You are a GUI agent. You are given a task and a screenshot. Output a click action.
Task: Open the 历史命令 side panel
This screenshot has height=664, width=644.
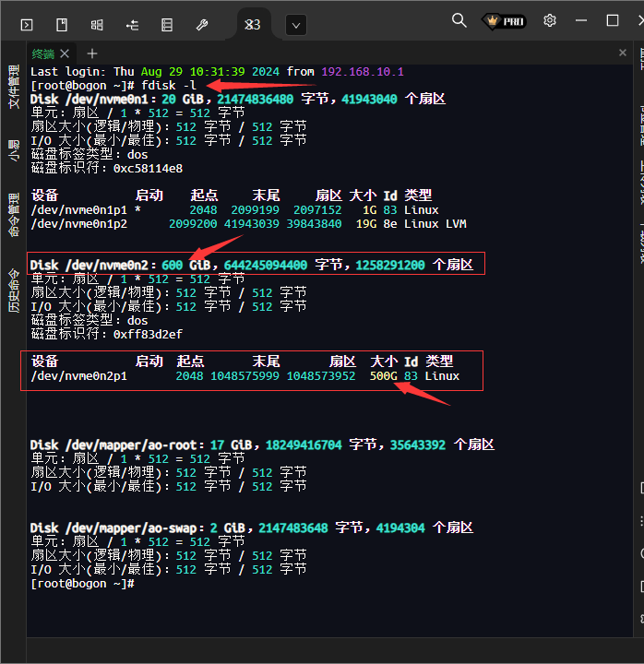14,290
